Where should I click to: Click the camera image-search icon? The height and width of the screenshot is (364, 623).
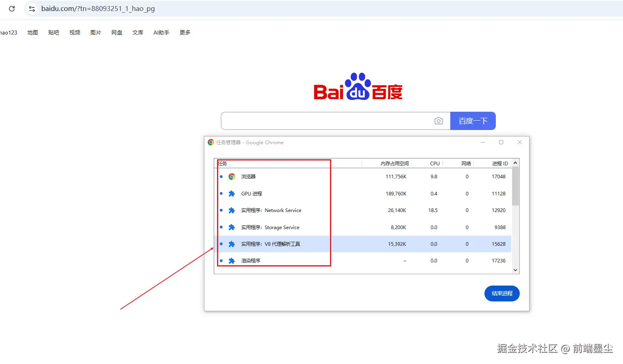click(x=438, y=121)
